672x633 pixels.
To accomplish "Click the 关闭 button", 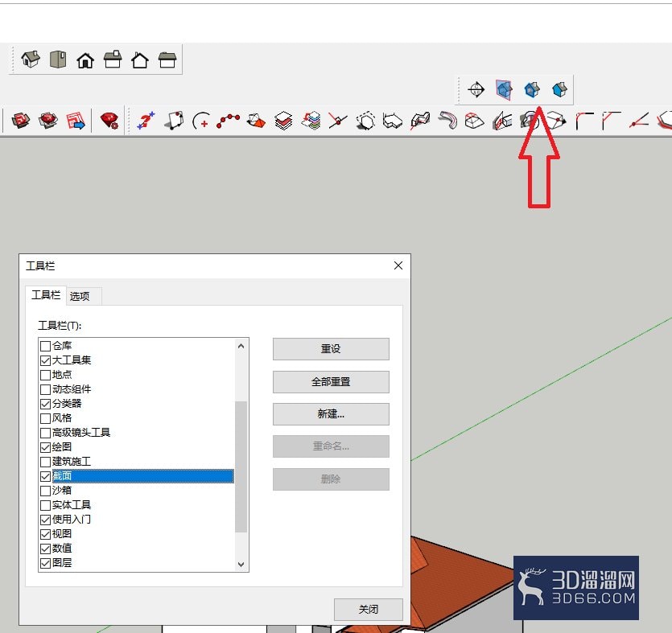I will 368,610.
